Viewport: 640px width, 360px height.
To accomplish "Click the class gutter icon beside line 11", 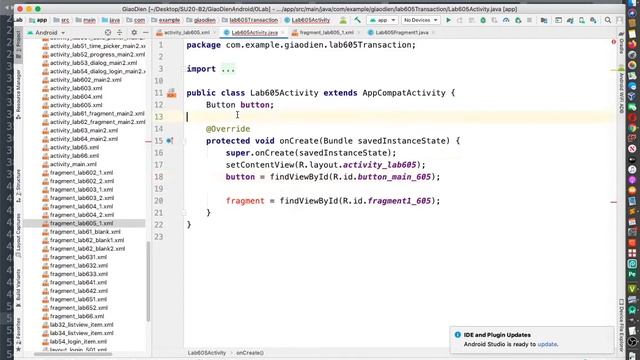I will [x=171, y=93].
